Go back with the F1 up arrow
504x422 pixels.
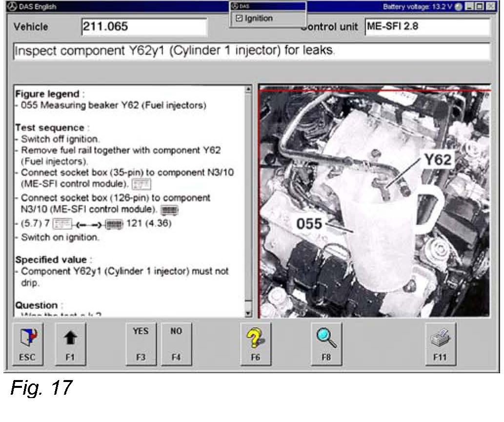pos(70,343)
